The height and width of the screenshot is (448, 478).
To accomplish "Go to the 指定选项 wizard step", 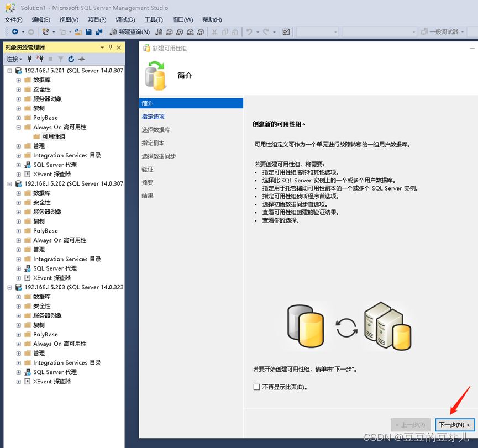I will [153, 117].
